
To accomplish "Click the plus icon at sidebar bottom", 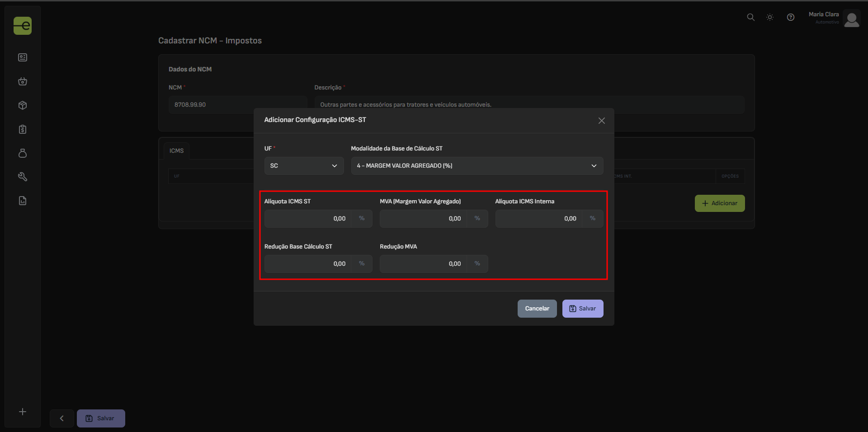I will click(23, 412).
